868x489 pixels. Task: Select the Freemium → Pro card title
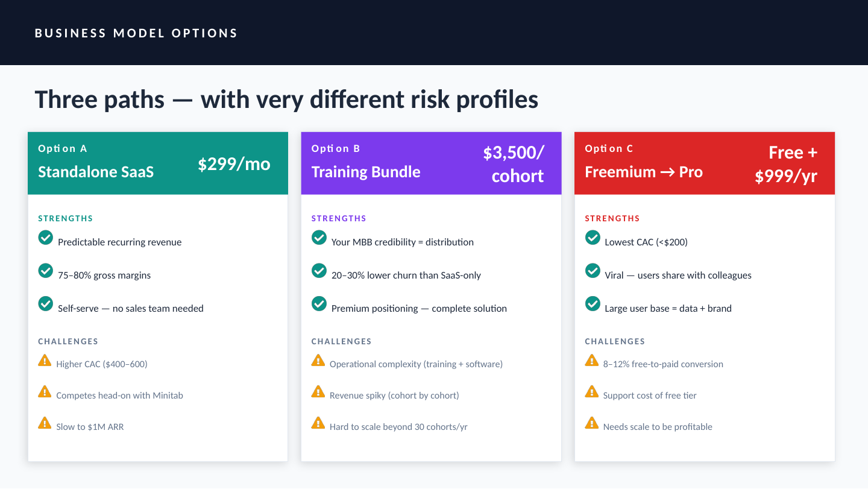click(x=644, y=172)
